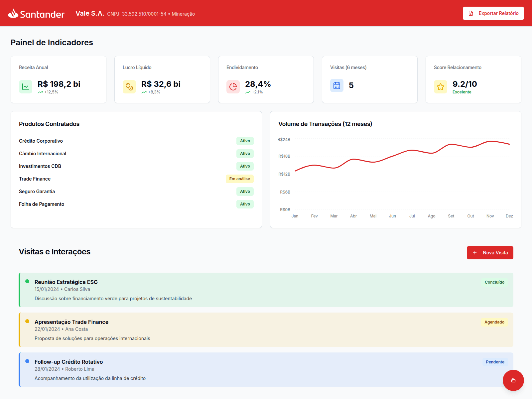Image resolution: width=532 pixels, height=399 pixels.
Task: Click the Dez label on the chart axis
Action: point(509,216)
